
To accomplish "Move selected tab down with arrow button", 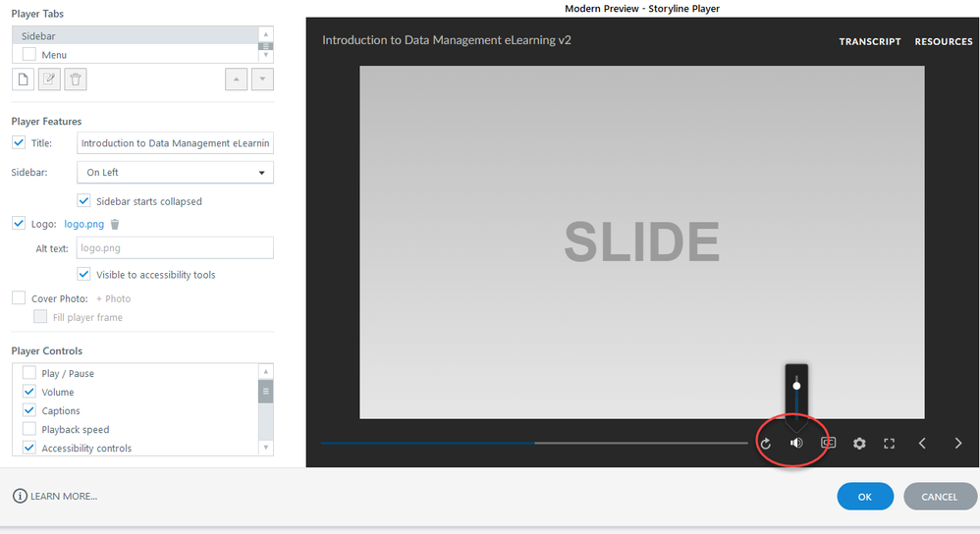I will 262,80.
